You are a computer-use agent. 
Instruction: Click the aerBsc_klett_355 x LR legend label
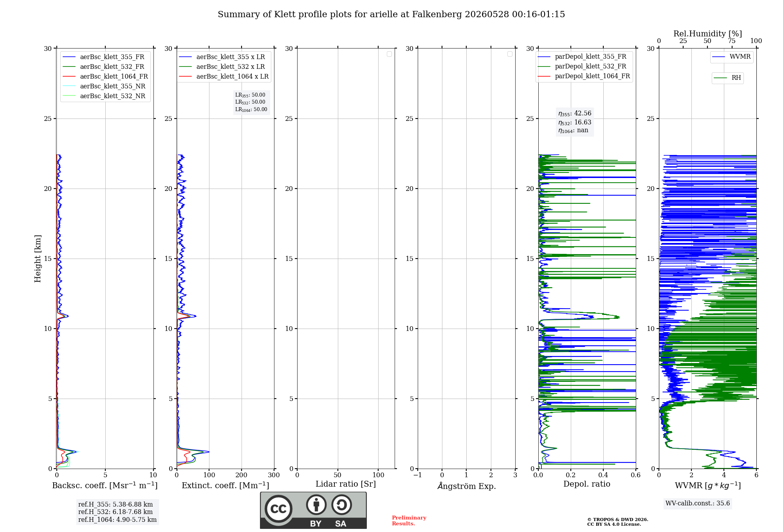pyautogui.click(x=230, y=57)
